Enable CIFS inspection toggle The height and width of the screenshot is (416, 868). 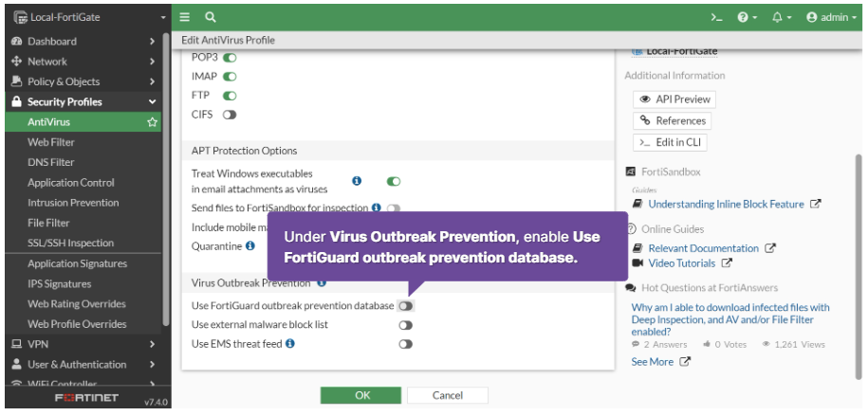[230, 115]
